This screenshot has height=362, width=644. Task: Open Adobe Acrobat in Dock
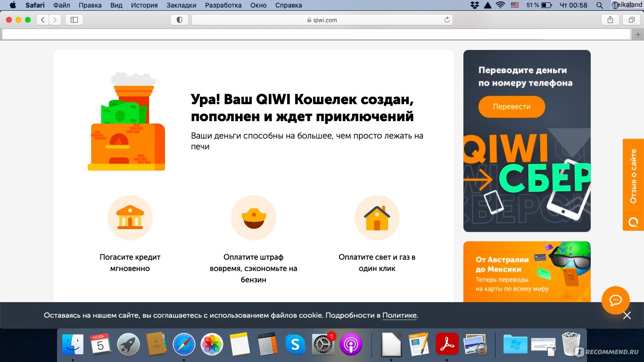click(x=447, y=345)
